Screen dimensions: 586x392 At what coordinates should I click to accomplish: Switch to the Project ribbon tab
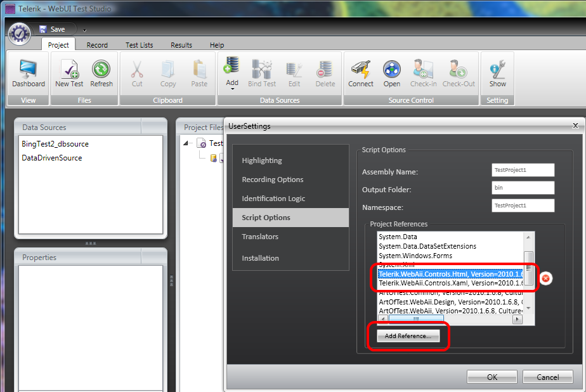(x=58, y=45)
